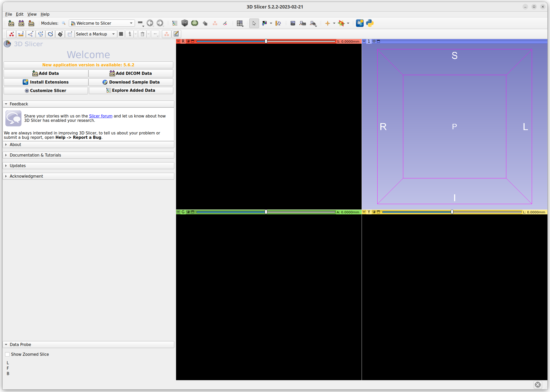
Task: Expand Documentation & Tutorials section
Action: click(x=88, y=155)
